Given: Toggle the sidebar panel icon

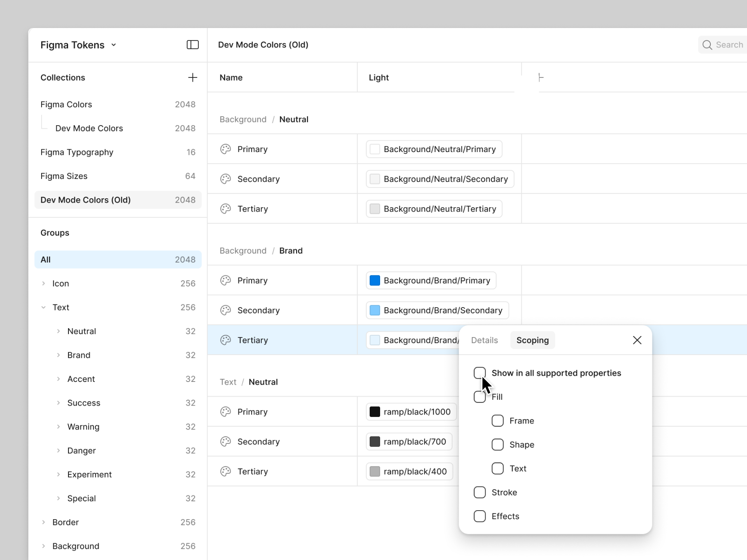Looking at the screenshot, I should pos(193,45).
